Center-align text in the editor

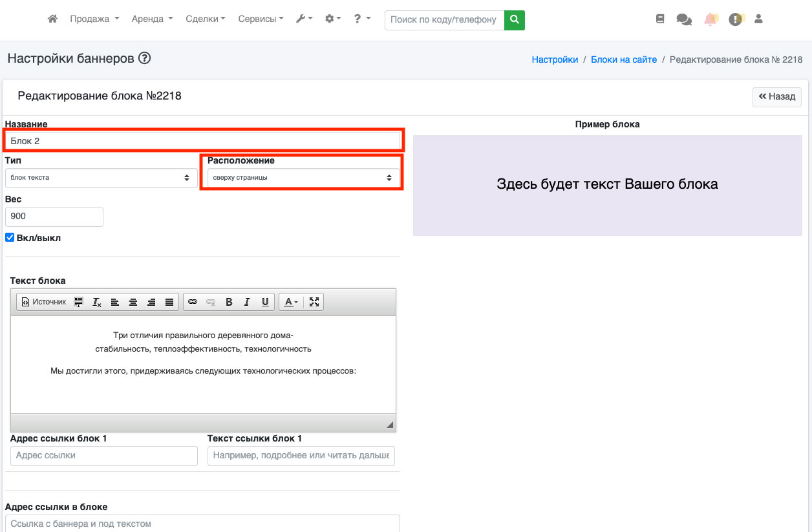tap(133, 302)
